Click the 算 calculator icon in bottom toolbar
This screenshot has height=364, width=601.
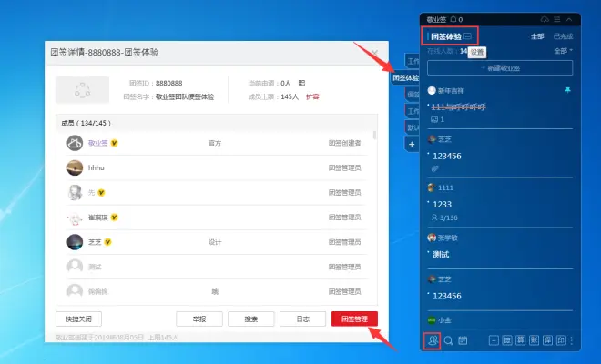521,340
